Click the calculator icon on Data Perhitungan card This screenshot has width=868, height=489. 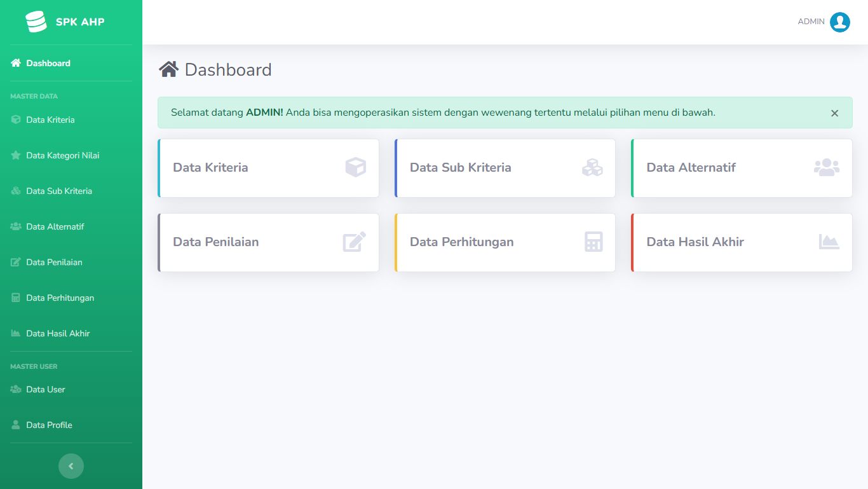point(593,242)
